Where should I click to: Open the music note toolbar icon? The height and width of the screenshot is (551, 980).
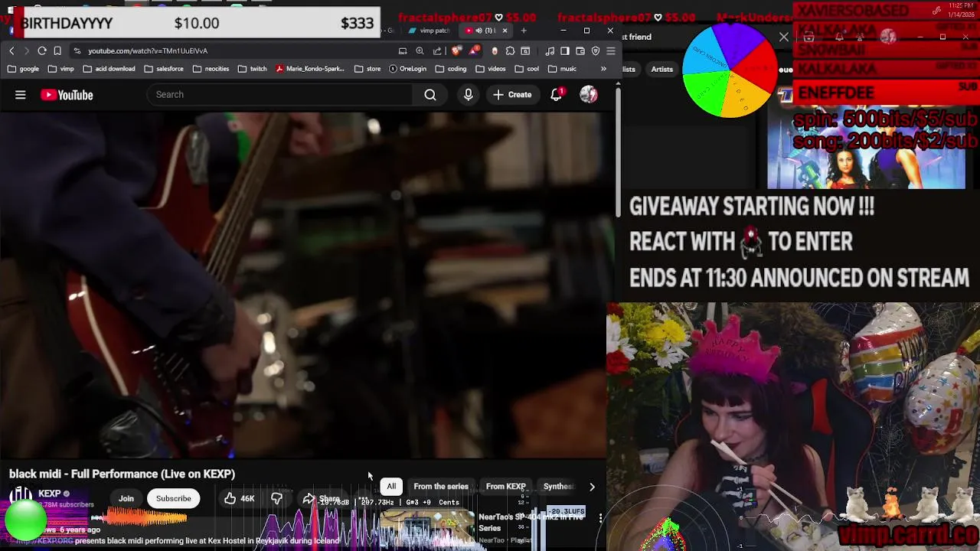click(550, 51)
